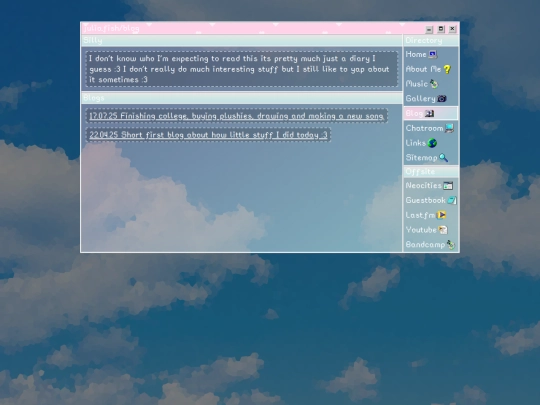The width and height of the screenshot is (540, 405).
Task: Visit the Youtube offsite link
Action: tap(421, 230)
